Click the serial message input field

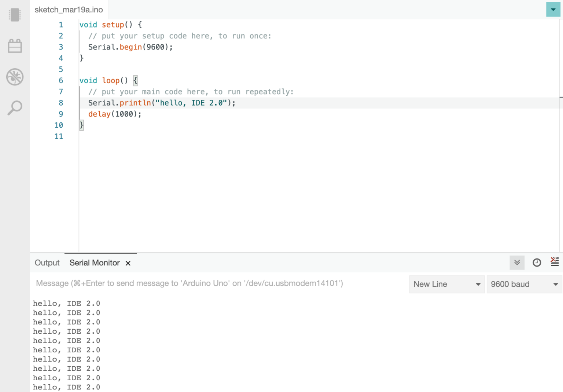coord(220,283)
